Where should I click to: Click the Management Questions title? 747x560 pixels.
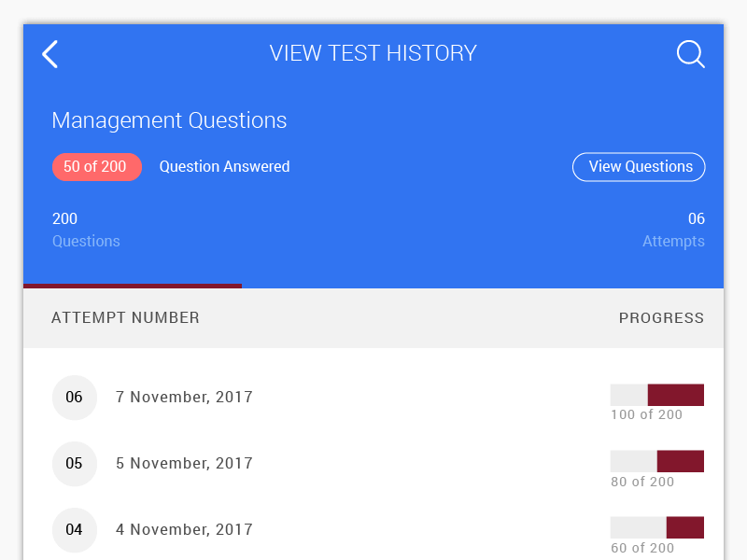[x=169, y=120]
